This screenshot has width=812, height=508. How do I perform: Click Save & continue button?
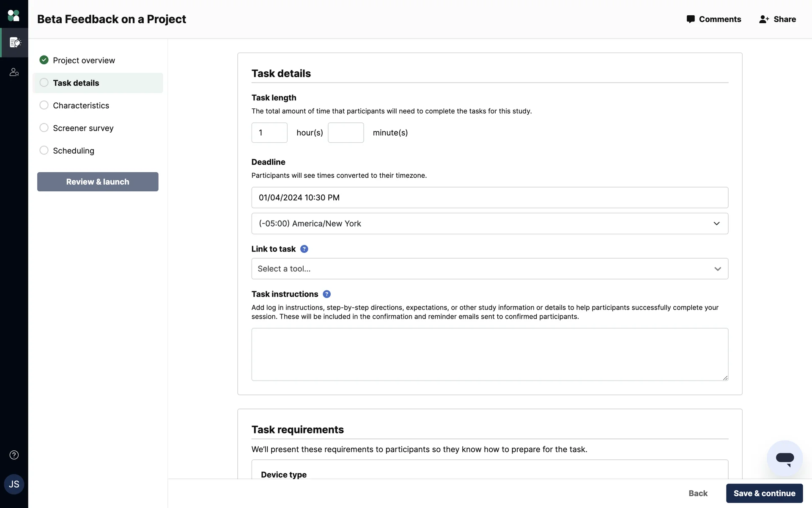point(764,493)
